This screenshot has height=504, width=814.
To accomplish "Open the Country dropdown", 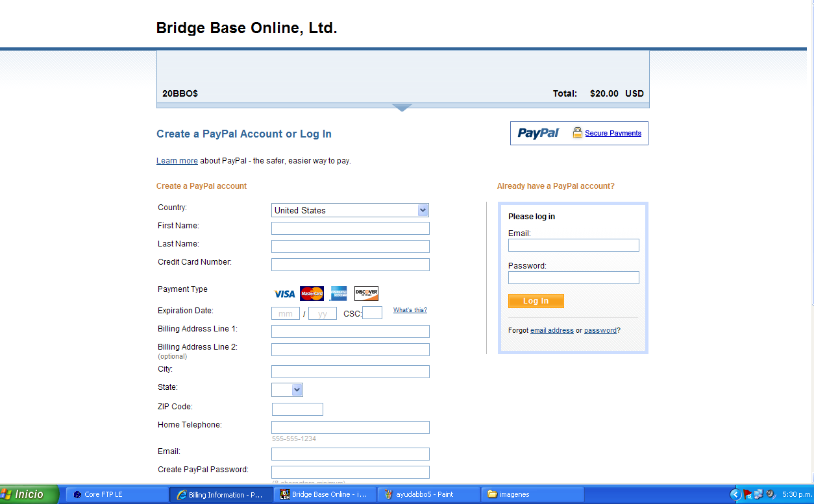I will click(x=423, y=210).
